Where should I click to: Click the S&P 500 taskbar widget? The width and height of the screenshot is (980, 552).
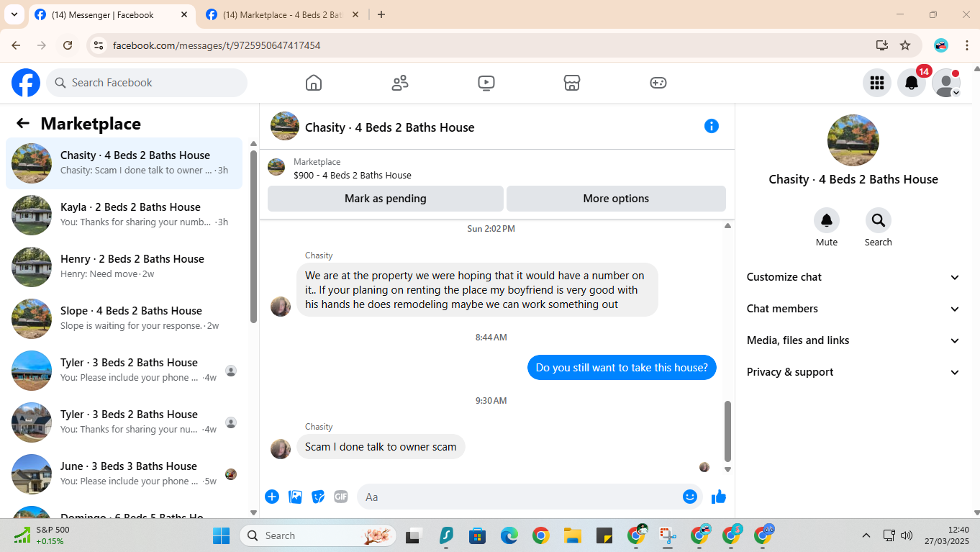point(43,535)
